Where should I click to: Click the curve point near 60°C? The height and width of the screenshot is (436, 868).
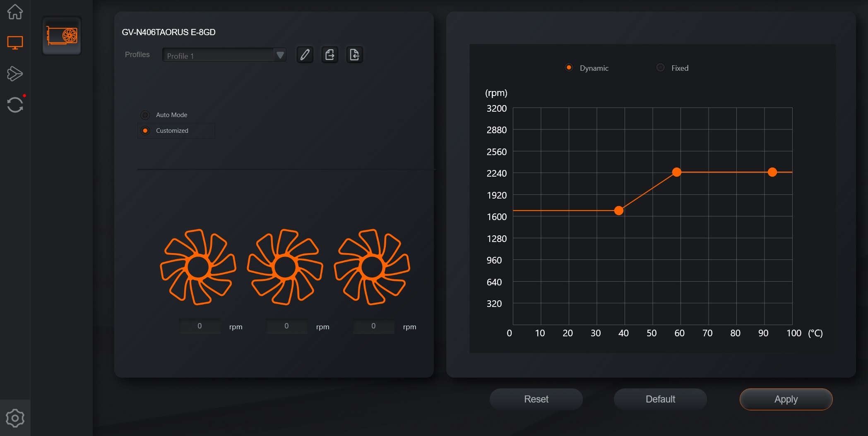(x=677, y=172)
